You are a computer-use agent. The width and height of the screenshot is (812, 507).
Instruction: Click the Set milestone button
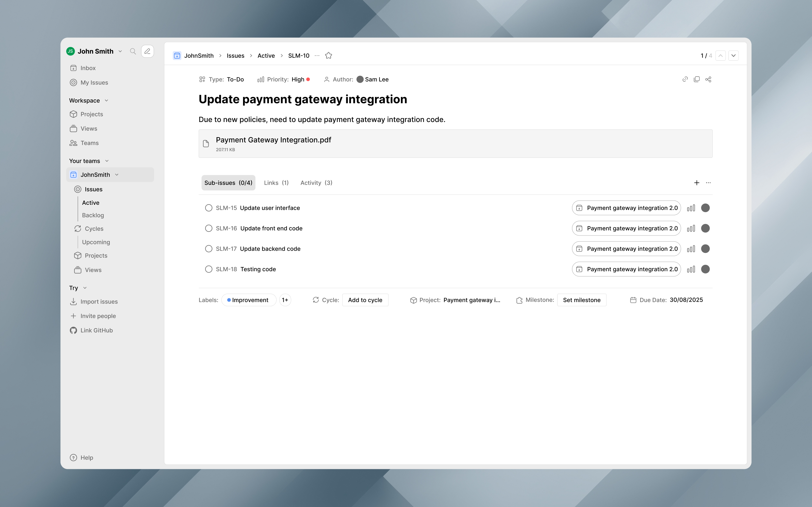[x=581, y=300]
